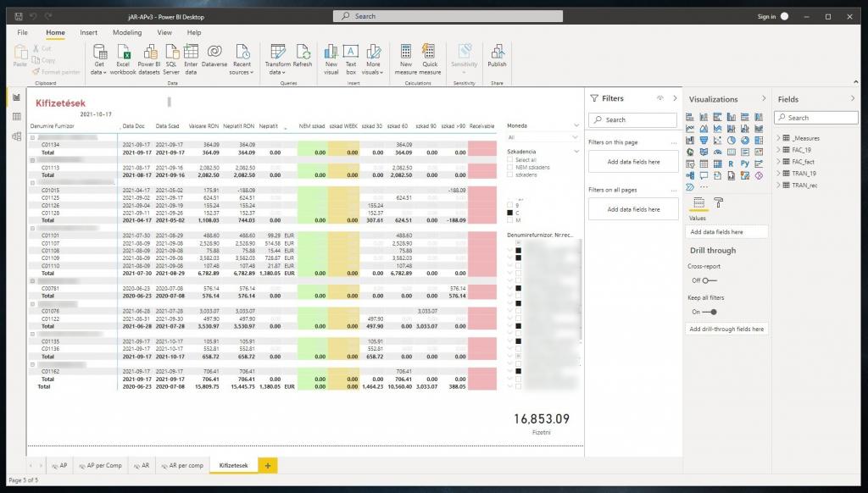Expand the _Measures table in Fields
Viewport: 868px width, 493px height.
click(806, 138)
